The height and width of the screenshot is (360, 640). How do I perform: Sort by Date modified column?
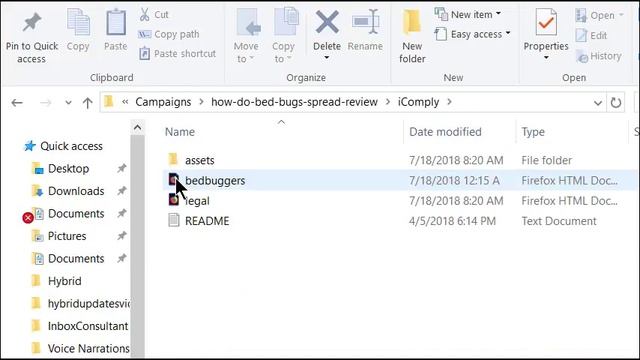click(445, 132)
